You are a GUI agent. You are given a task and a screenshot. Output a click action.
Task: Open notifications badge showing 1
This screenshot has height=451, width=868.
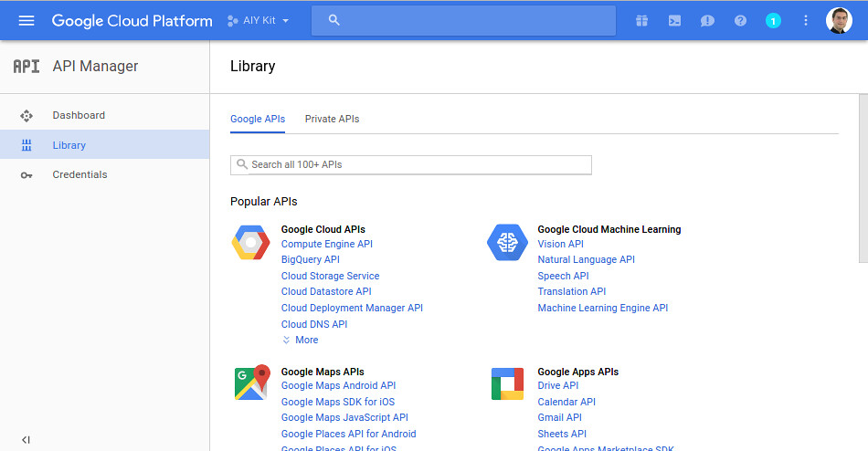(773, 21)
